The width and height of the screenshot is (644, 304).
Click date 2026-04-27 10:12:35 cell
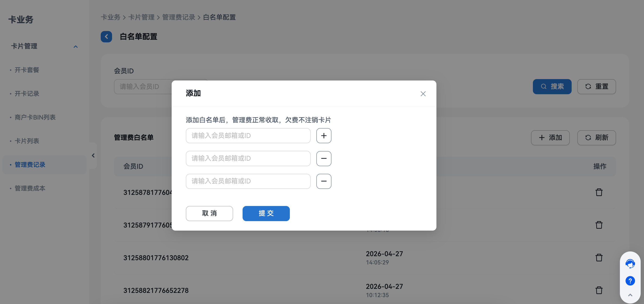(x=384, y=291)
